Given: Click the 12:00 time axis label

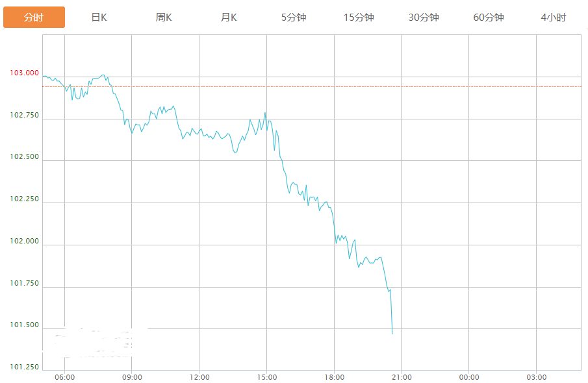Looking at the screenshot, I should click(199, 377).
